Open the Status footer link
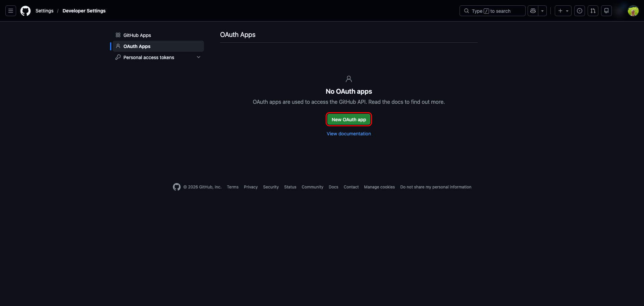644x306 pixels. coord(290,187)
